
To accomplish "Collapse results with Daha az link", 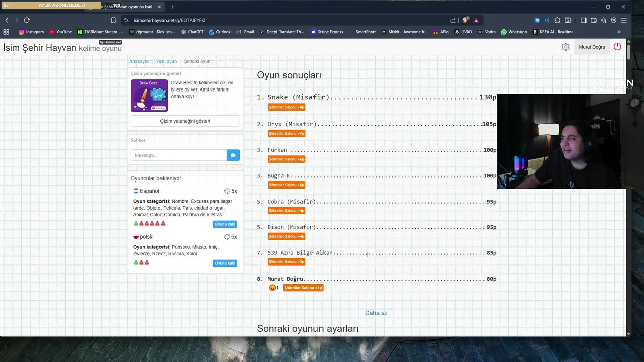I will click(376, 313).
